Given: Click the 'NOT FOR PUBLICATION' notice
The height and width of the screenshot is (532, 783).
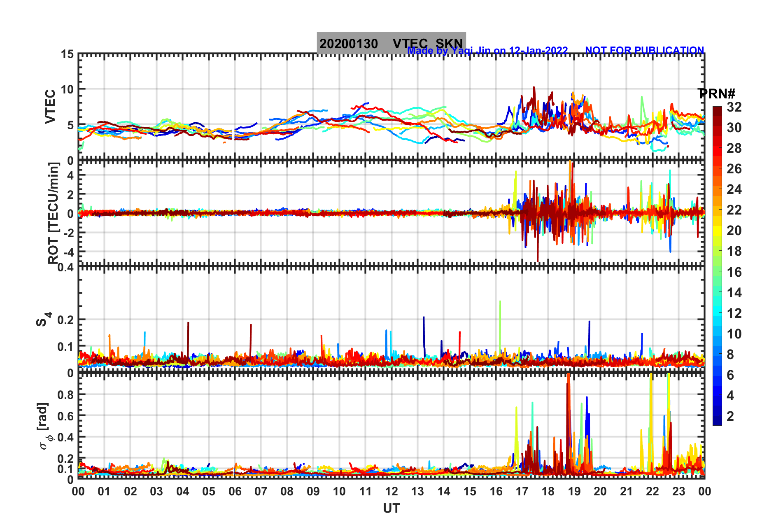Looking at the screenshot, I should click(x=645, y=51).
